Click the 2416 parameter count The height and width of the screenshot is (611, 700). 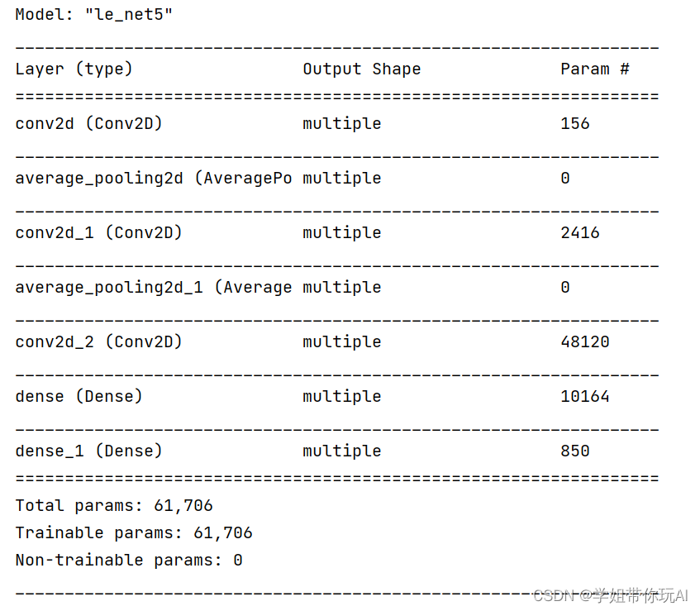579,233
